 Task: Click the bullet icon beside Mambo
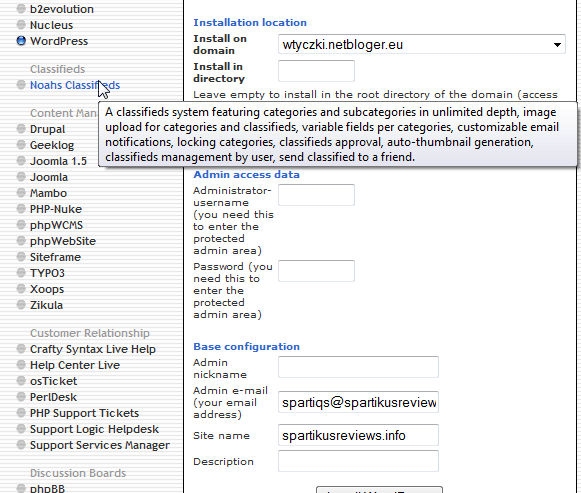tap(21, 193)
